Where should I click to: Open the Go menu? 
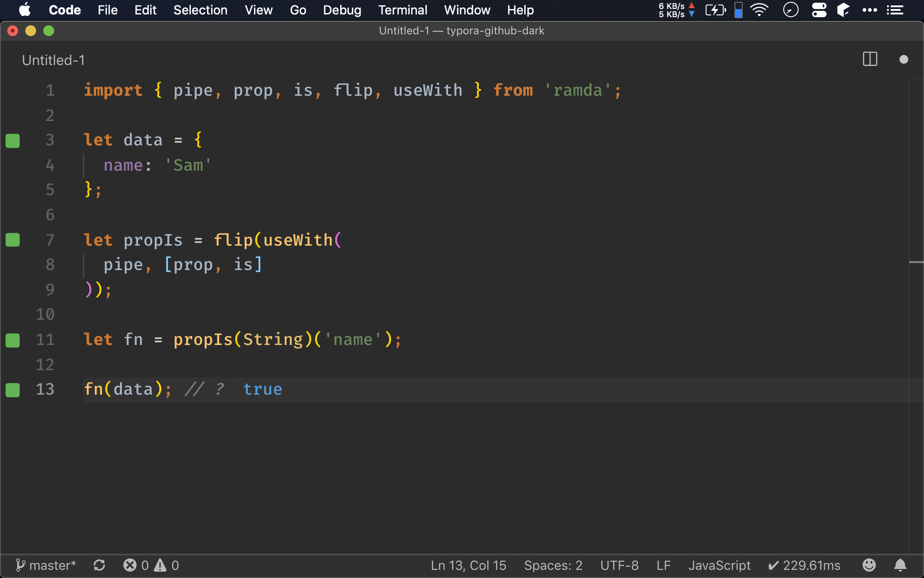point(298,10)
